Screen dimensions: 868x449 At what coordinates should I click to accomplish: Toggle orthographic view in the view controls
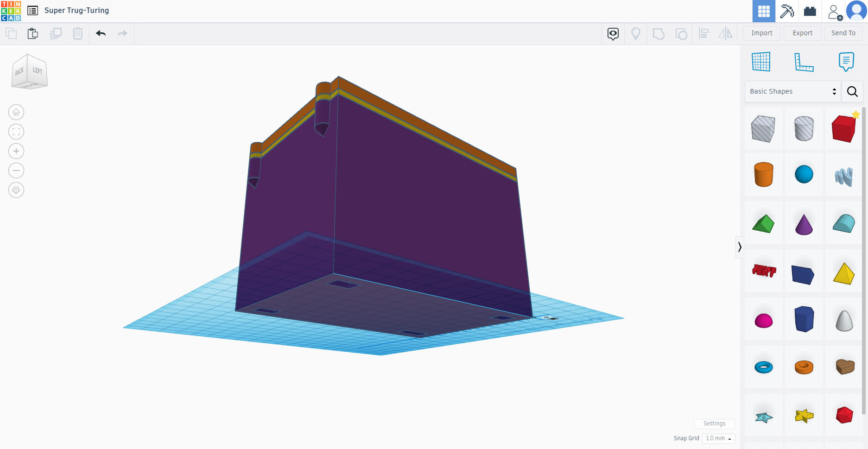[x=16, y=190]
